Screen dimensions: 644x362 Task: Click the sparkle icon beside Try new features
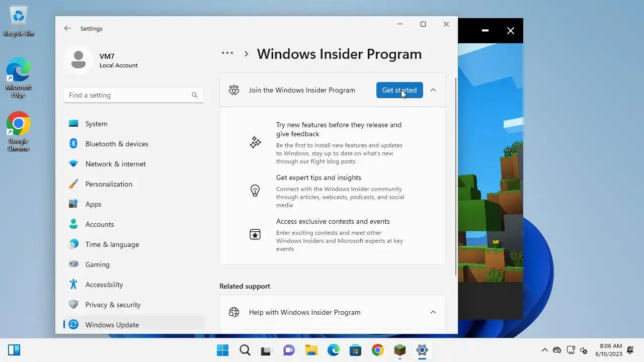point(255,142)
